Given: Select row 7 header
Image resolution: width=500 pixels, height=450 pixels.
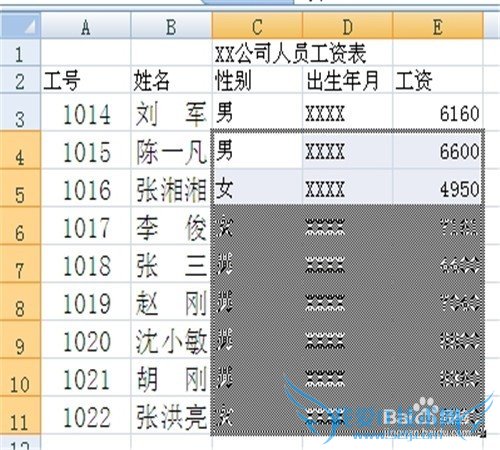Looking at the screenshot, I should [20, 263].
